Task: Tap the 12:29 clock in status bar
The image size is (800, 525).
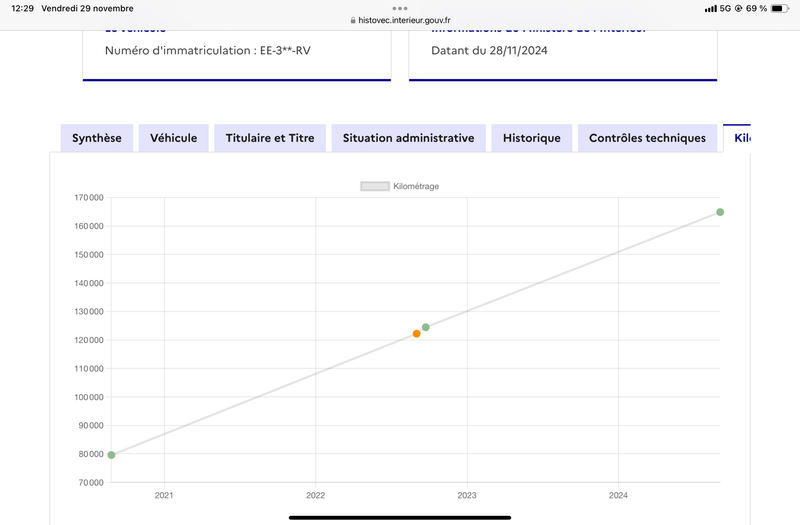Action: 22,8
